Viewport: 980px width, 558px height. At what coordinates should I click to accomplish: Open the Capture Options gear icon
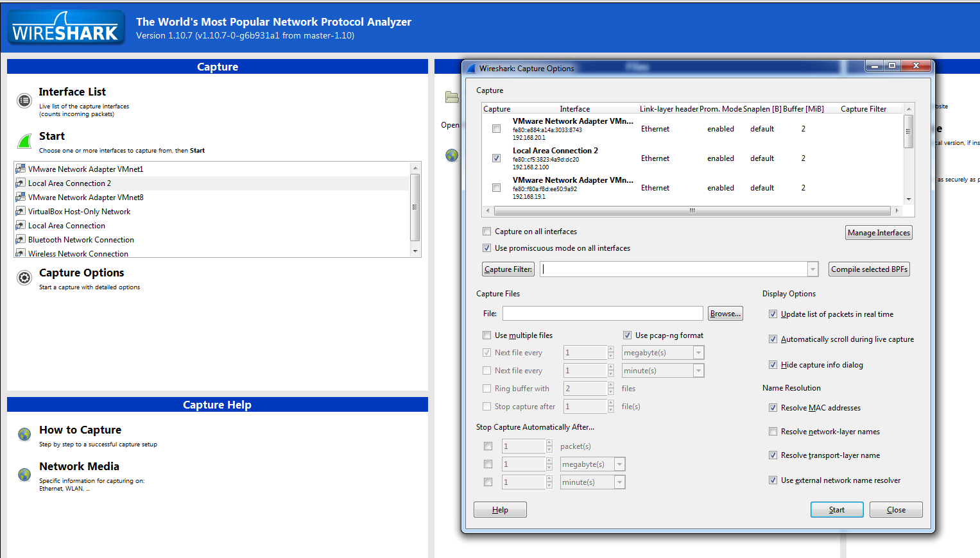[24, 278]
